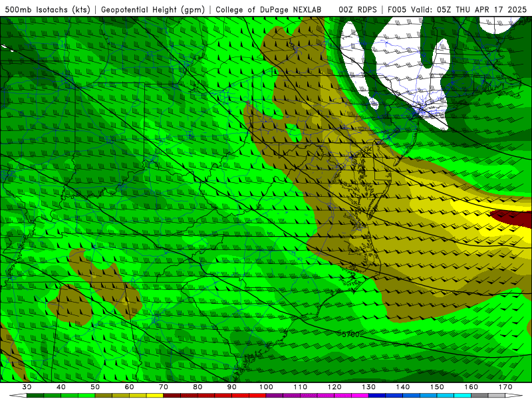Click the 40 value on the color scale
The height and width of the screenshot is (399, 532).
click(61, 387)
